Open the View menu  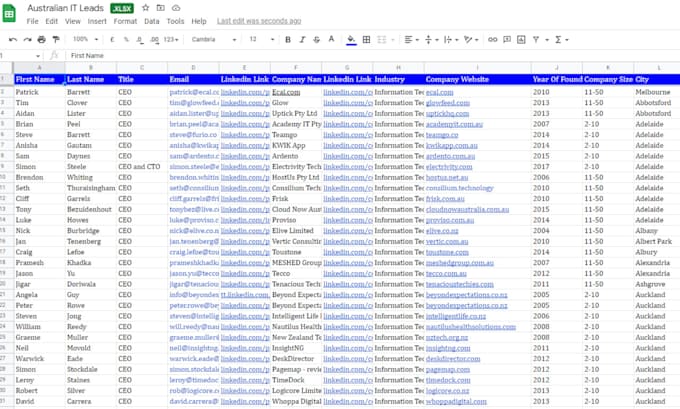click(72, 21)
